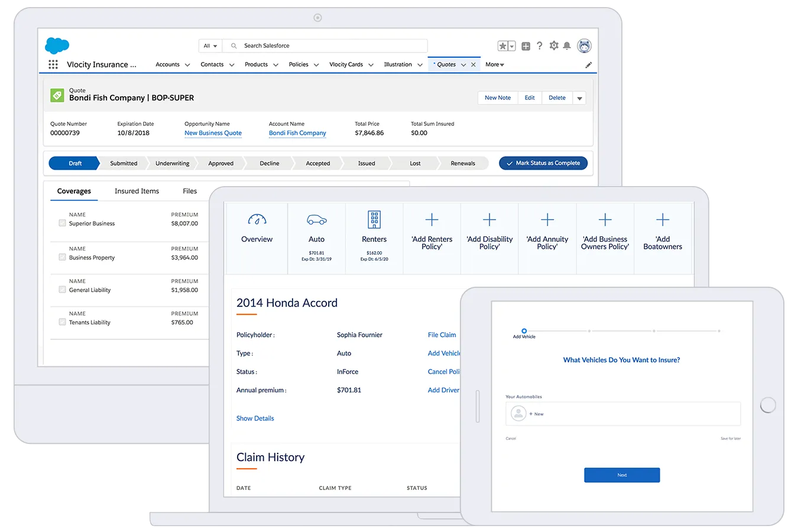The height and width of the screenshot is (532, 798).
Task: Open the Bondi Fish Company account link
Action: [x=297, y=133]
